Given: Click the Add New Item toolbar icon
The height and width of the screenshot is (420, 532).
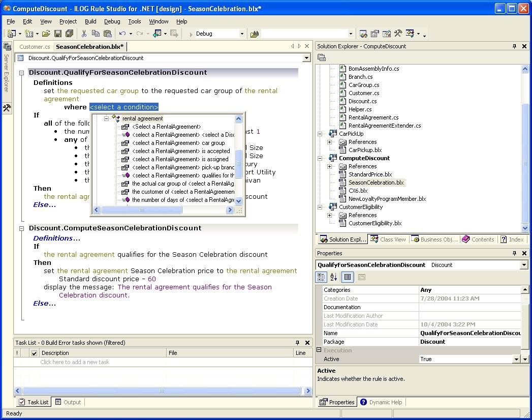Looking at the screenshot, I should click(x=29, y=34).
